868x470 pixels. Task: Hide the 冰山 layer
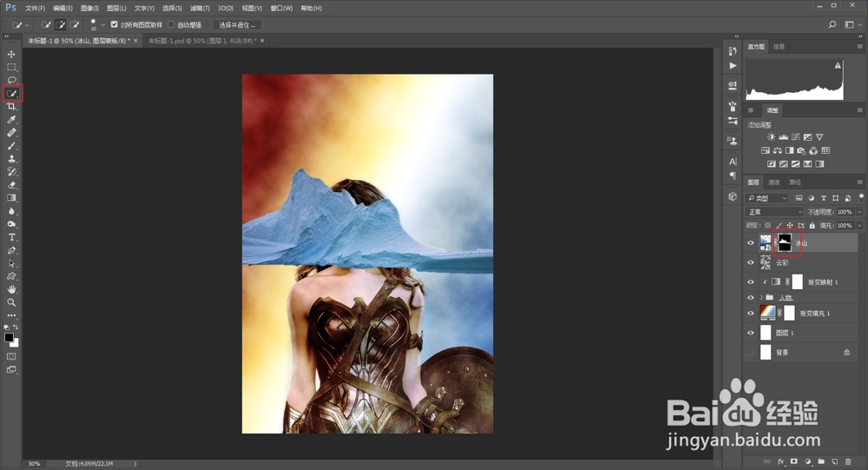(751, 242)
